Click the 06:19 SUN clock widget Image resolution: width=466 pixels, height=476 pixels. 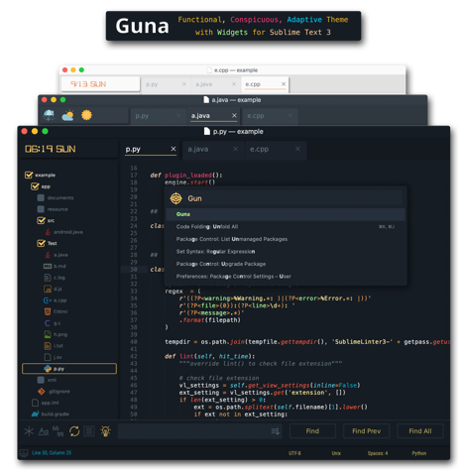(x=51, y=149)
